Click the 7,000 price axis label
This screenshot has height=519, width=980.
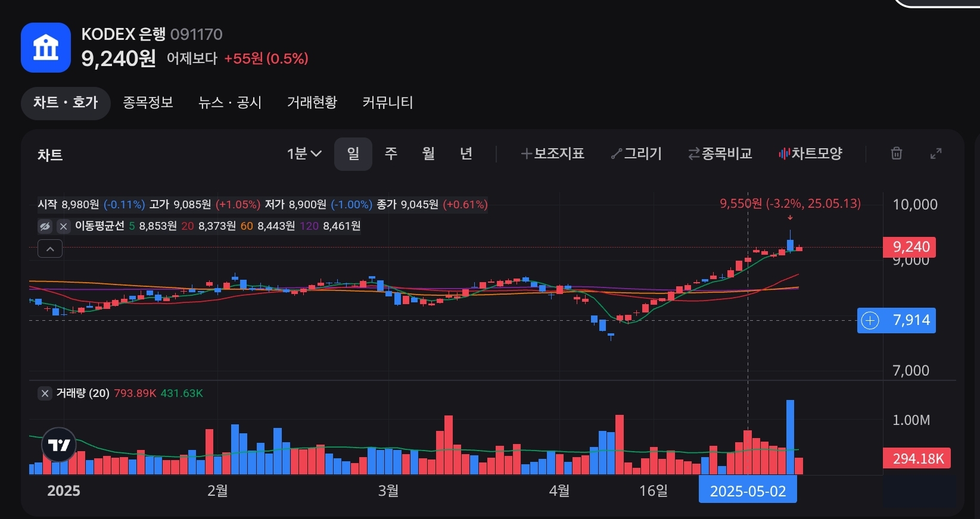click(x=911, y=371)
